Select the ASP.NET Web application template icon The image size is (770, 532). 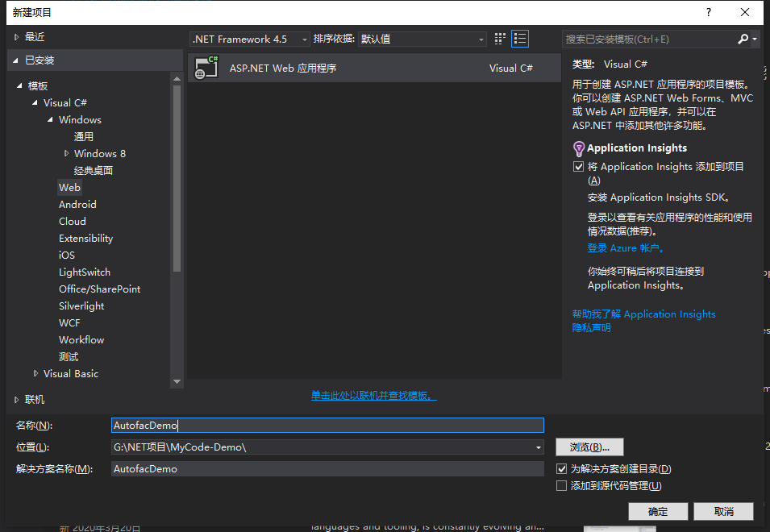(206, 68)
